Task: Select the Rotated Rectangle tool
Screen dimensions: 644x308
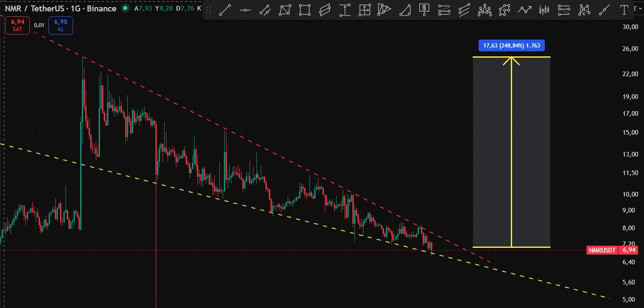Action: pos(285,10)
